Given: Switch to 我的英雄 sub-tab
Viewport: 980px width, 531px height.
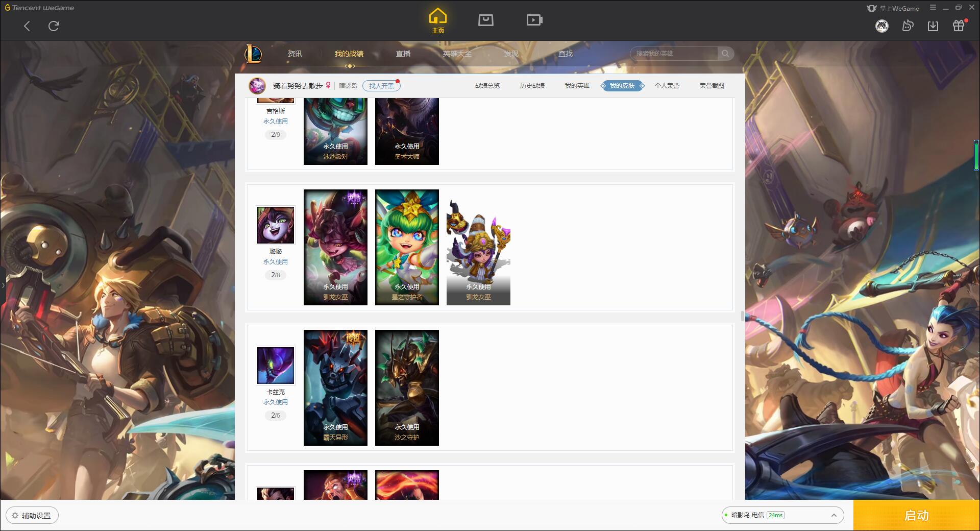Looking at the screenshot, I should (577, 86).
